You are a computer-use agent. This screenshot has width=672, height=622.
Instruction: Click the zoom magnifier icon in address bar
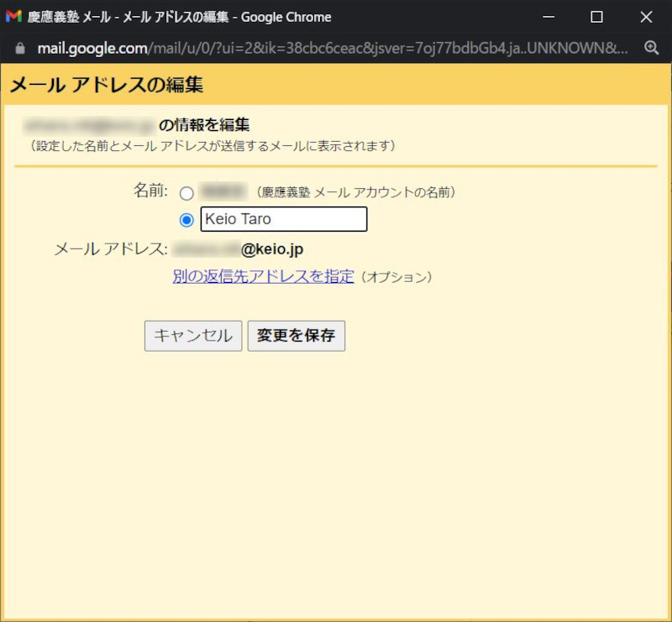pos(651,49)
